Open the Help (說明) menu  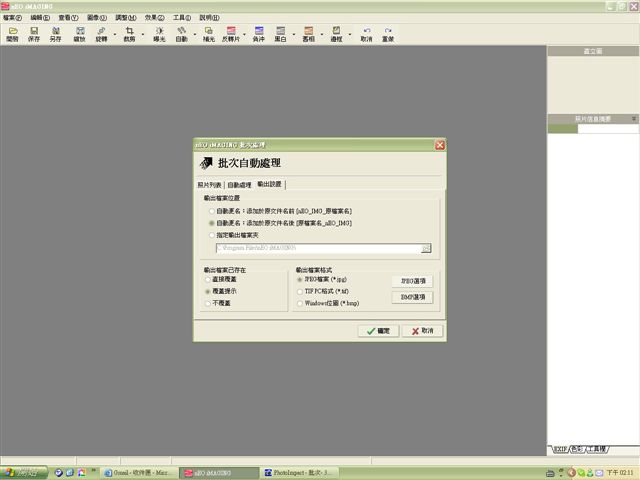point(209,18)
